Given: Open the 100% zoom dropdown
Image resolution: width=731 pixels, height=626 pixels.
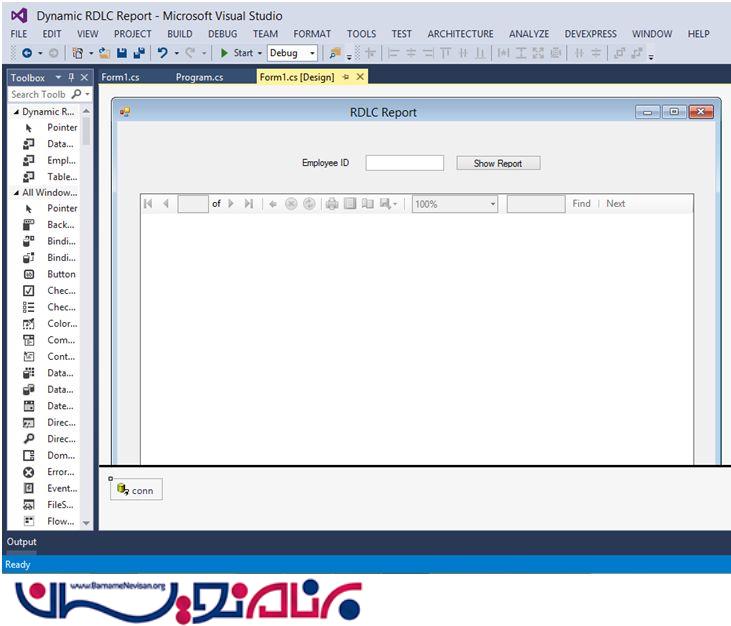Looking at the screenshot, I should click(493, 204).
